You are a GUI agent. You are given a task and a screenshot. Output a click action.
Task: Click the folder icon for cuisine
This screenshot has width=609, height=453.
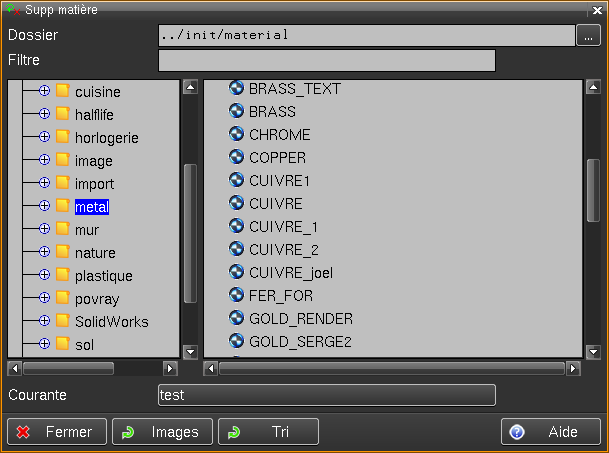tap(62, 91)
